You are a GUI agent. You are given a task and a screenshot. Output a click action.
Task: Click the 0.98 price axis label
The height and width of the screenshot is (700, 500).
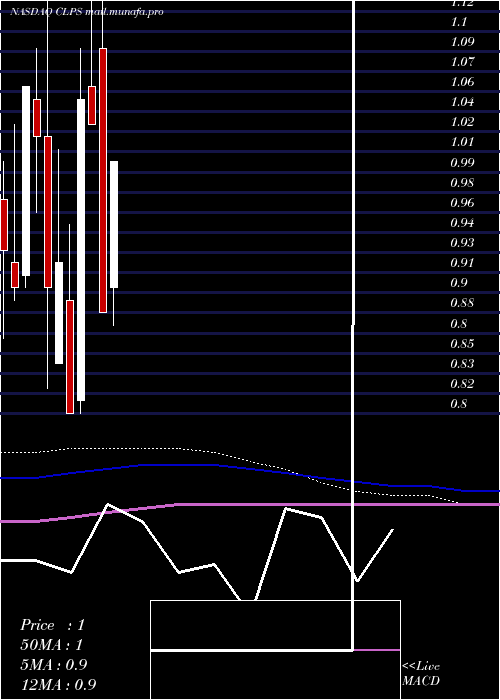463,183
